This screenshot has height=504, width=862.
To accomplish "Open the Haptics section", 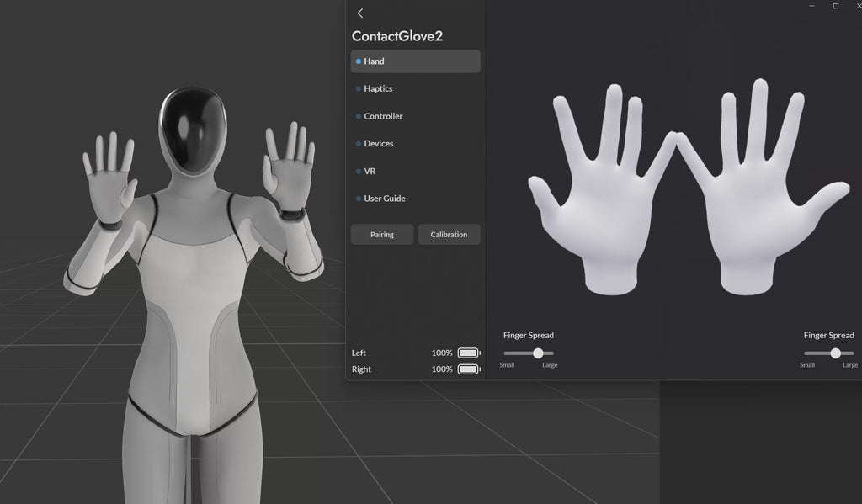I will (415, 88).
